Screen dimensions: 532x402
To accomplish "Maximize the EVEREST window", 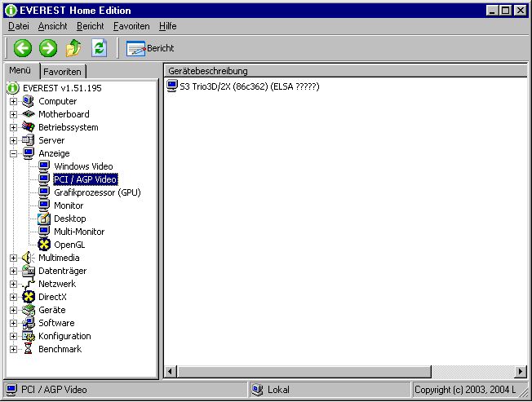I will (506, 10).
